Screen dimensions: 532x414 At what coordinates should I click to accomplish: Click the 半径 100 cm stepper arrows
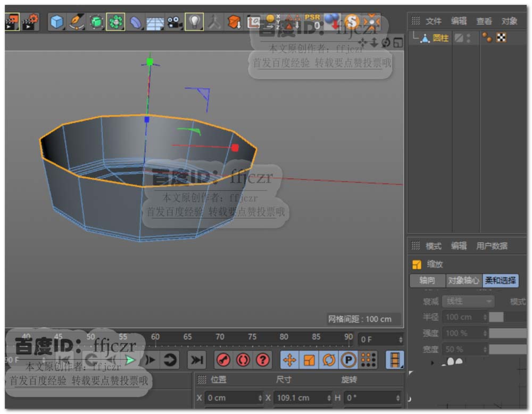[485, 317]
